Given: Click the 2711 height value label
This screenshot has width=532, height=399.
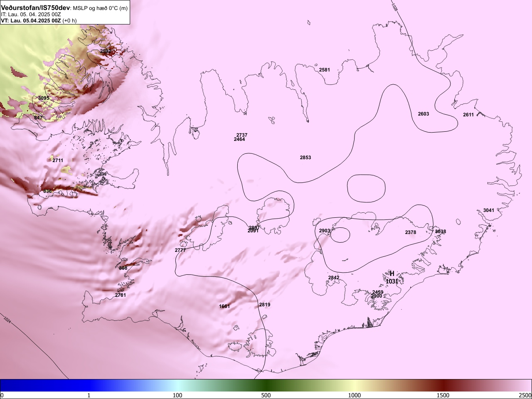Looking at the screenshot, I should point(58,160).
